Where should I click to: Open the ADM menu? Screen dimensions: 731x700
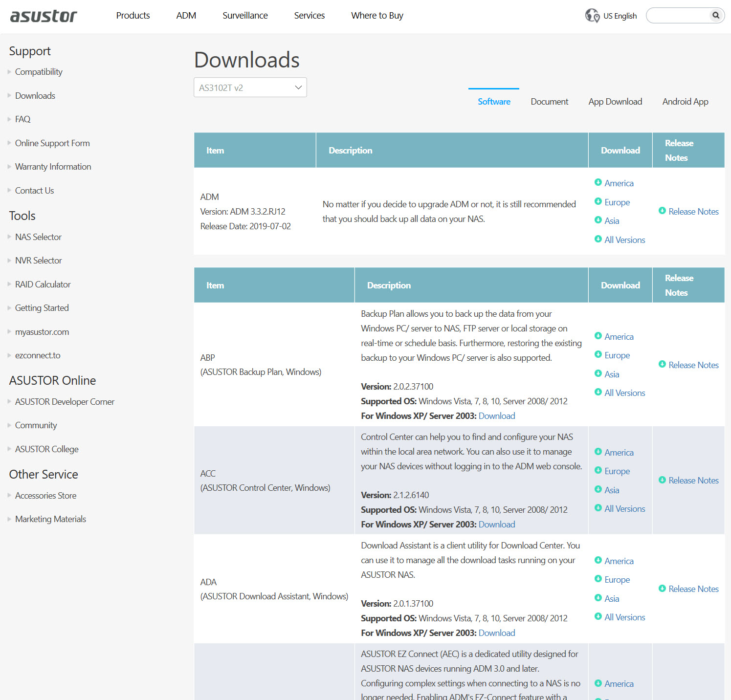pyautogui.click(x=186, y=16)
